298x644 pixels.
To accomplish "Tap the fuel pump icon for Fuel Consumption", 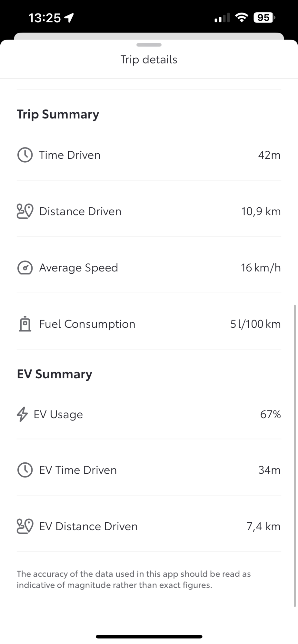I will click(25, 324).
